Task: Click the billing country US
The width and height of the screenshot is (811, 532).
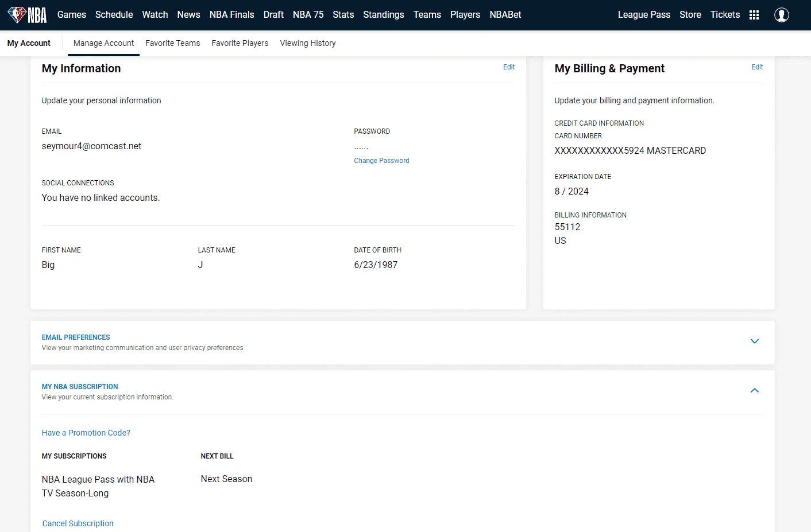Action: click(560, 241)
